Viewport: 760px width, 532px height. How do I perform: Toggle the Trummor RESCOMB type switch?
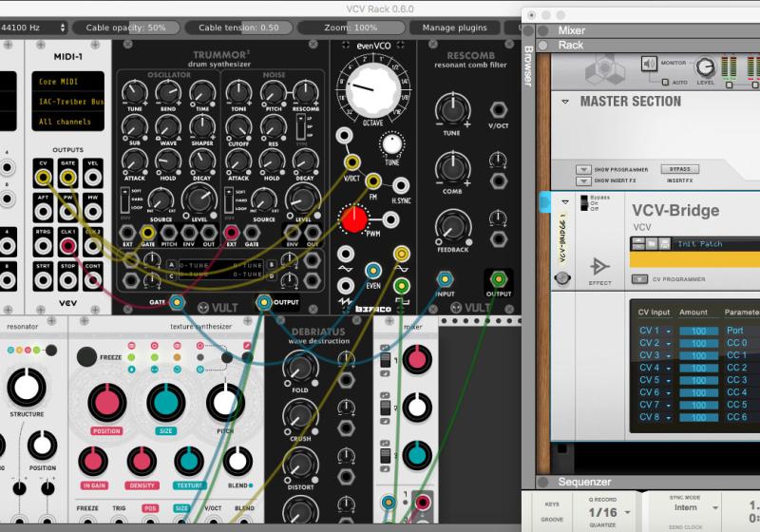pyautogui.click(x=300, y=126)
